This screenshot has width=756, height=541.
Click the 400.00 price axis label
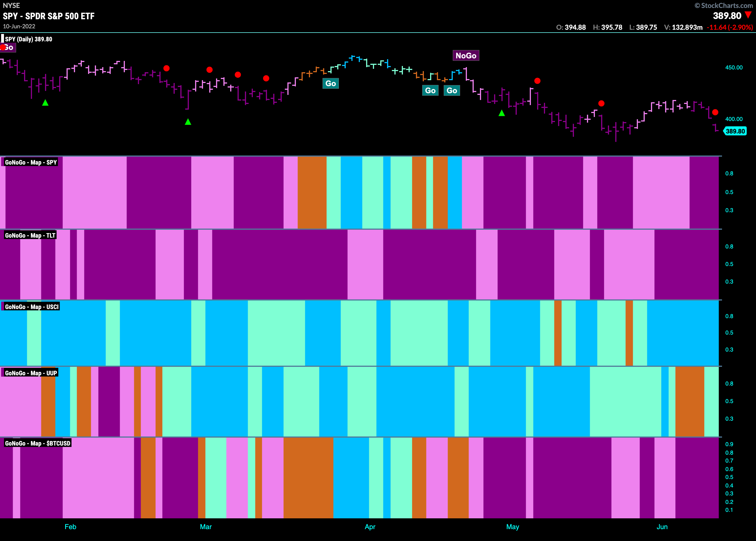click(x=734, y=119)
